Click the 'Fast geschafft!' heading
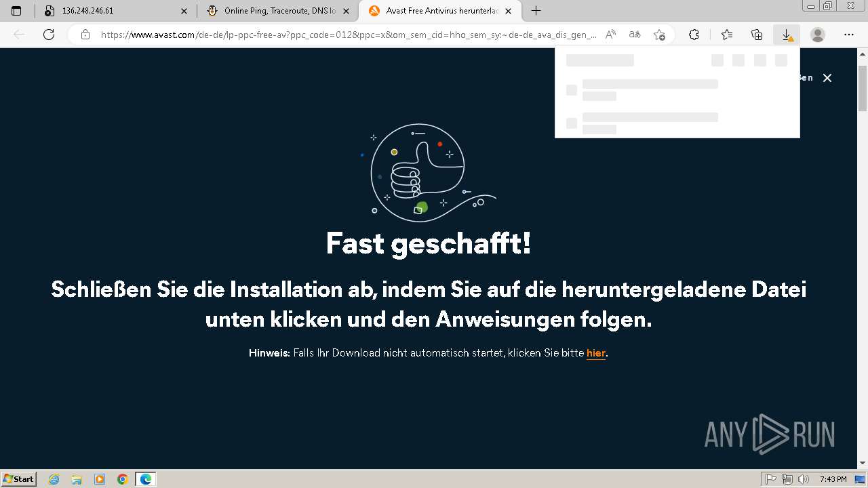 (x=429, y=243)
